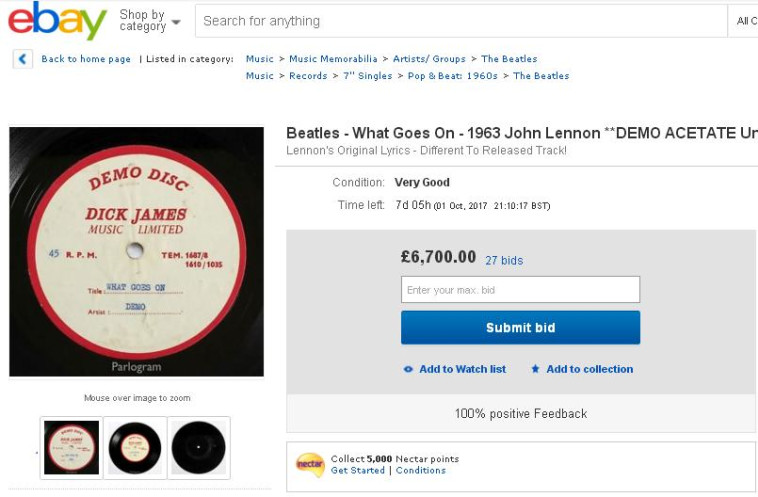Open the All Categories dropdown in search
This screenshot has width=758, height=497.
[x=746, y=21]
